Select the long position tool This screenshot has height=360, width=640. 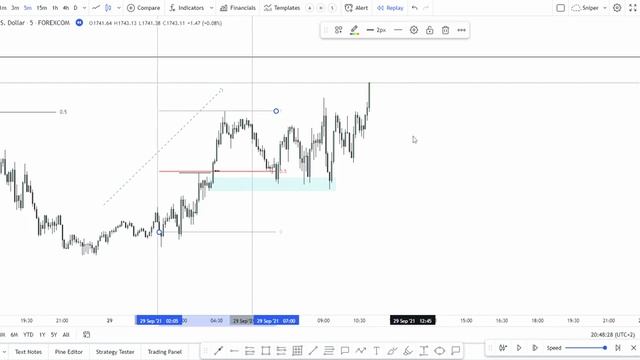250,350
